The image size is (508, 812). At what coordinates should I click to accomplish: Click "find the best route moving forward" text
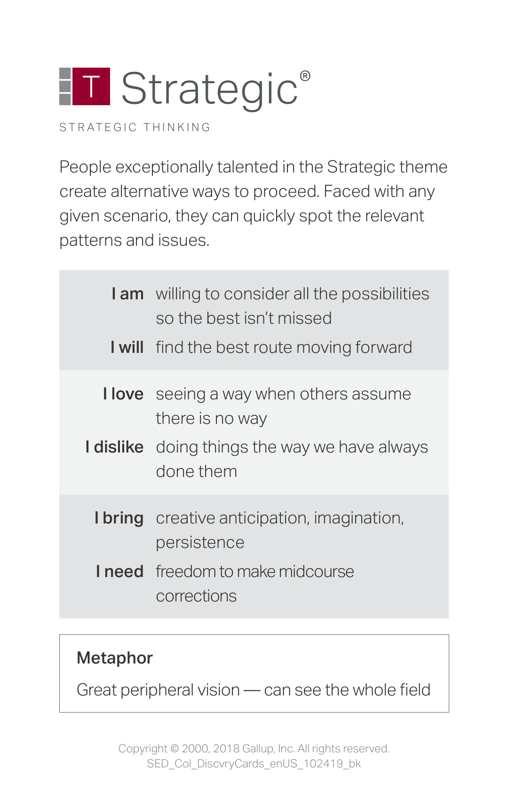pyautogui.click(x=284, y=347)
